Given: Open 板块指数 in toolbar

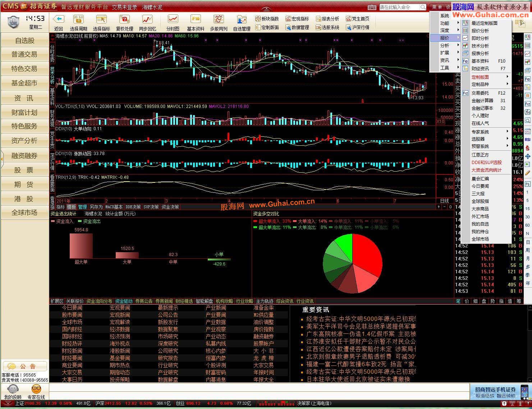Looking at the screenshot, I should click(x=267, y=19).
